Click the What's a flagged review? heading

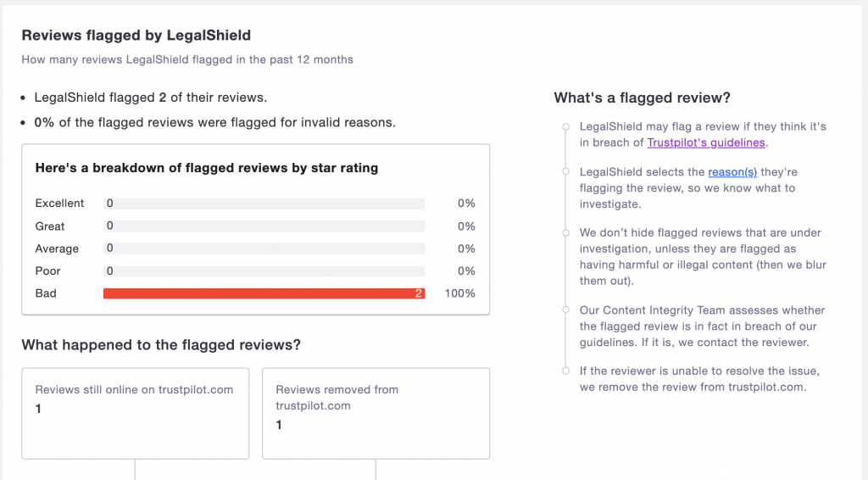click(x=643, y=98)
